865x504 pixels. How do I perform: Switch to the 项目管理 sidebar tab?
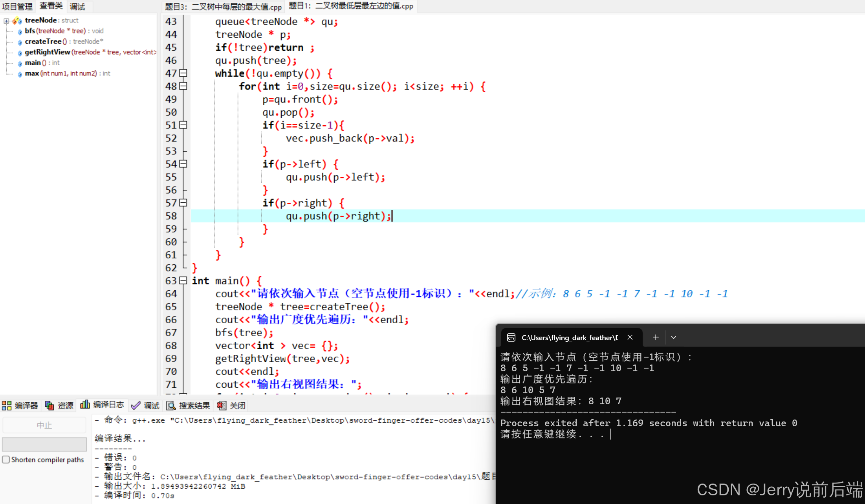(x=17, y=7)
